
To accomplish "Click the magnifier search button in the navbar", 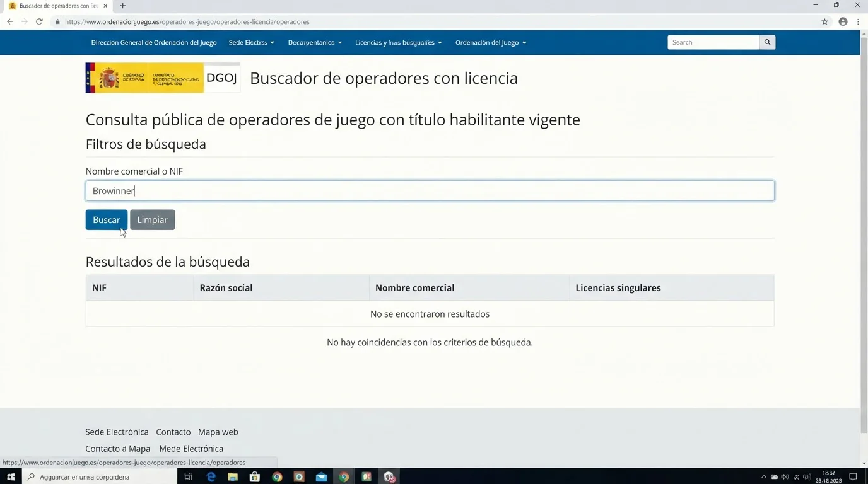I will click(x=767, y=42).
